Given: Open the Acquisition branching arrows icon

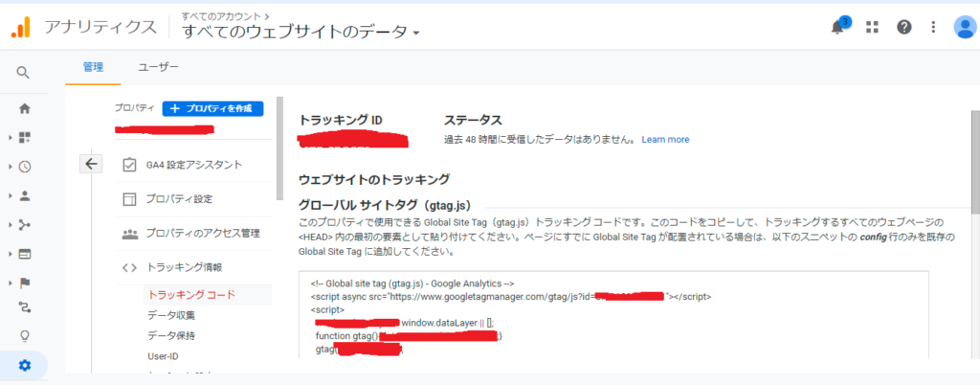Looking at the screenshot, I should 24,225.
